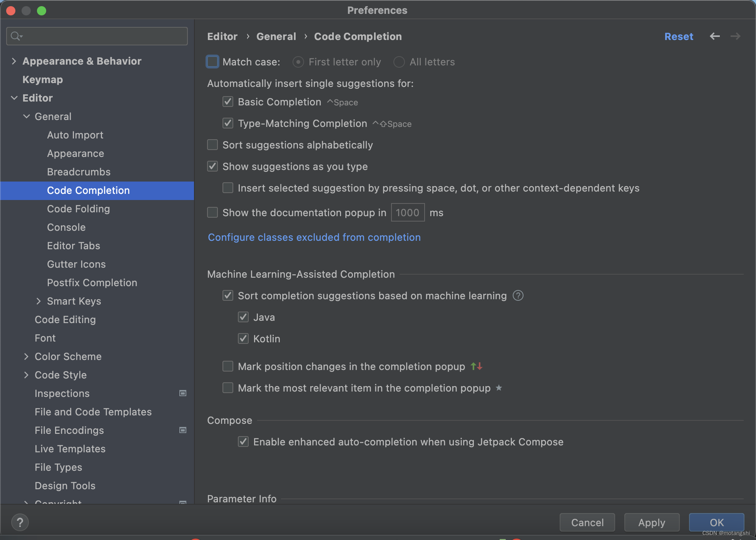Screen dimensions: 756x540
Task: Click the project-level icon beside File Encodings
Action: [x=183, y=430]
